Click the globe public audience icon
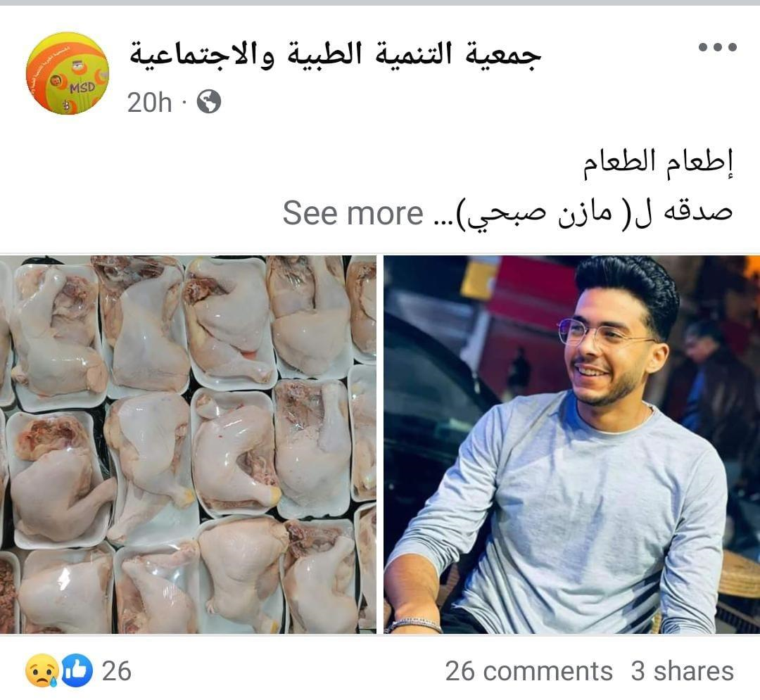Screen dimensions: 760x700 (209, 102)
